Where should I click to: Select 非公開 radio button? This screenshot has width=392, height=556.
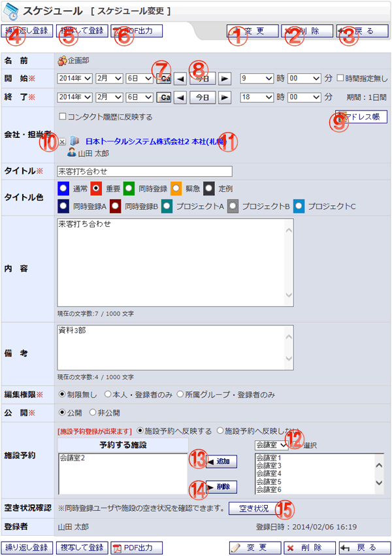93,412
